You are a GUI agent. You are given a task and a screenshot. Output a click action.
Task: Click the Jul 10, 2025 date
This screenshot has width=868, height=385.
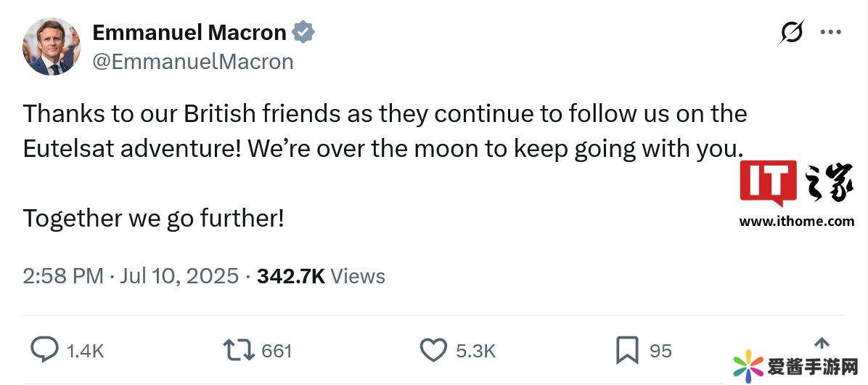coord(179,276)
